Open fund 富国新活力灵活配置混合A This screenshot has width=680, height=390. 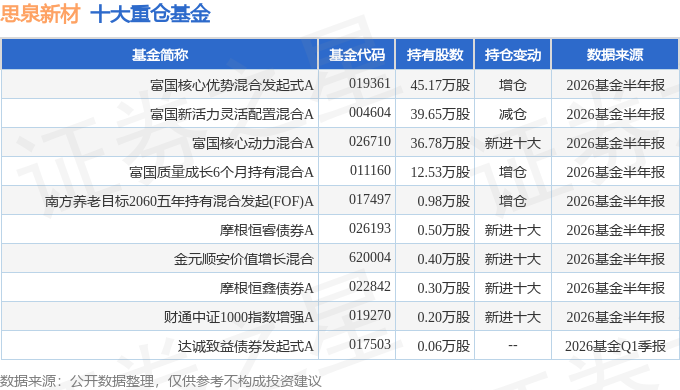232,114
